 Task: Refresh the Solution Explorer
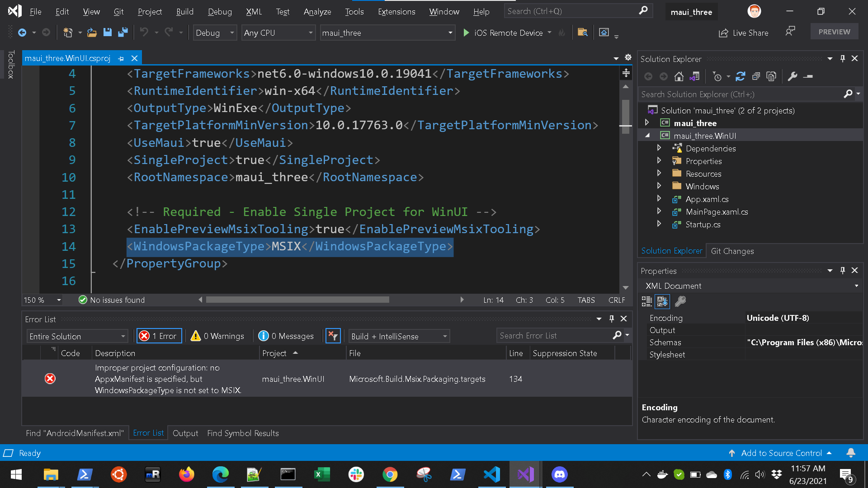pos(740,76)
